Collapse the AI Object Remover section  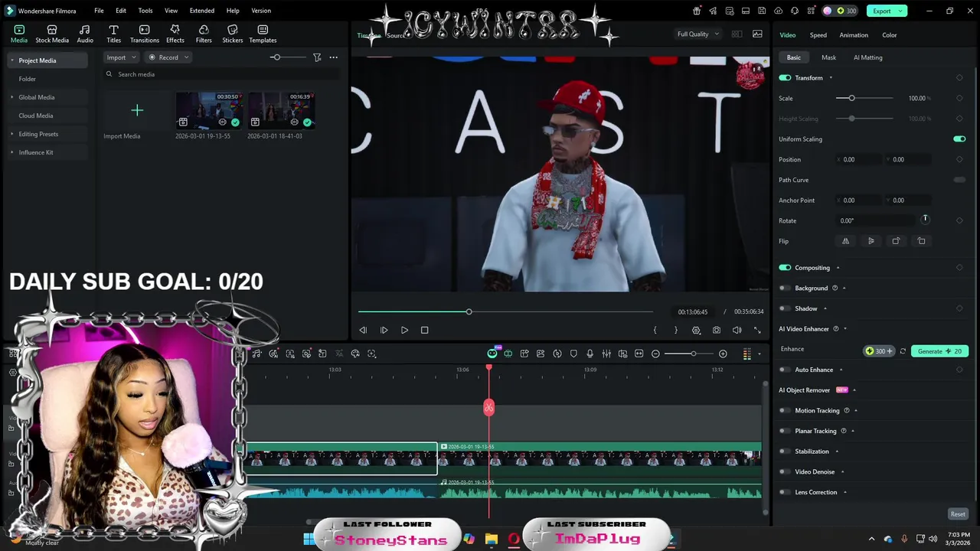pyautogui.click(x=854, y=390)
